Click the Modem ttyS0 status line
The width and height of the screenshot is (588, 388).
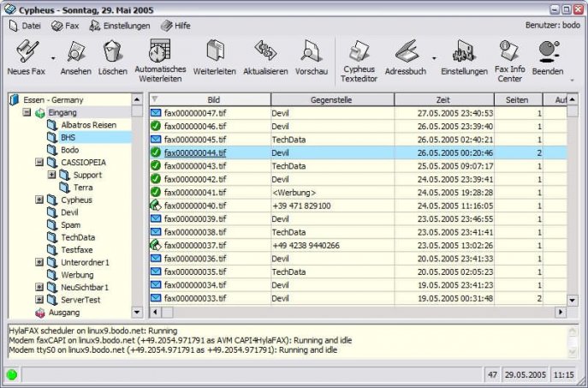(x=173, y=350)
